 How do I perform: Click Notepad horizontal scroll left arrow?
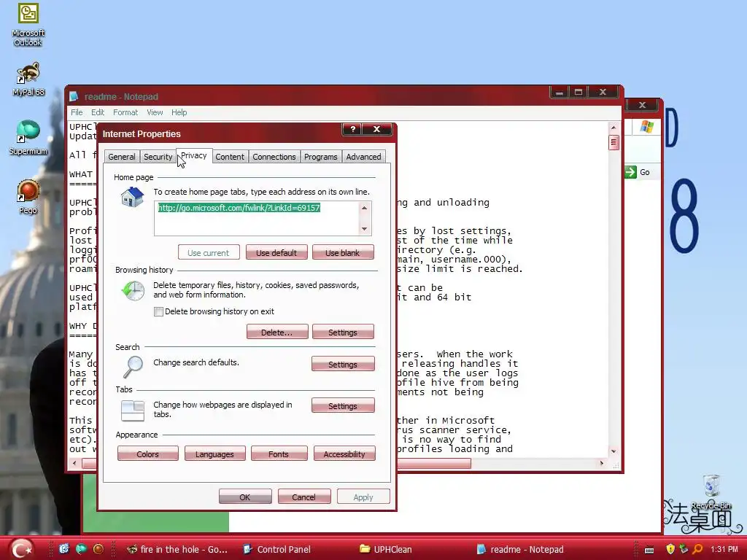[x=74, y=463]
